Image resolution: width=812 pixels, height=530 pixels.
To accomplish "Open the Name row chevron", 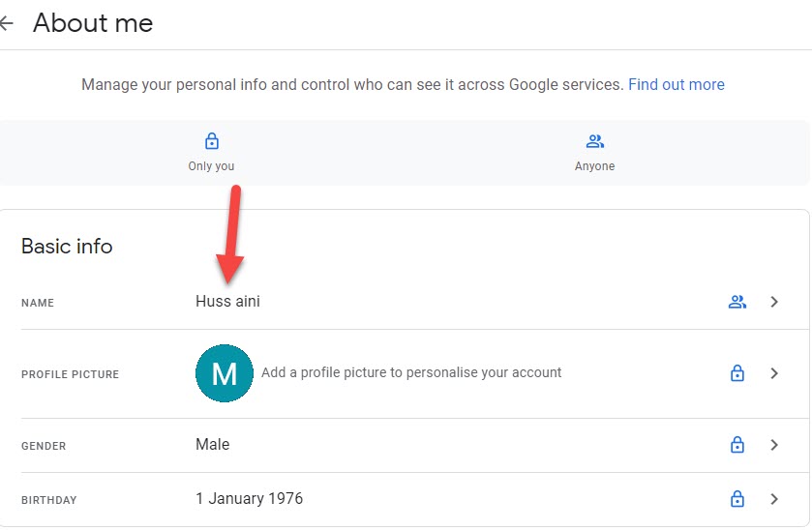I will point(774,302).
